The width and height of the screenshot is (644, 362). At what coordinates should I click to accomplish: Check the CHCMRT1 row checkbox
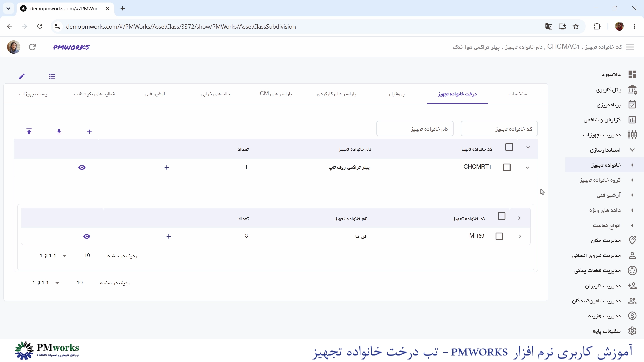507,167
